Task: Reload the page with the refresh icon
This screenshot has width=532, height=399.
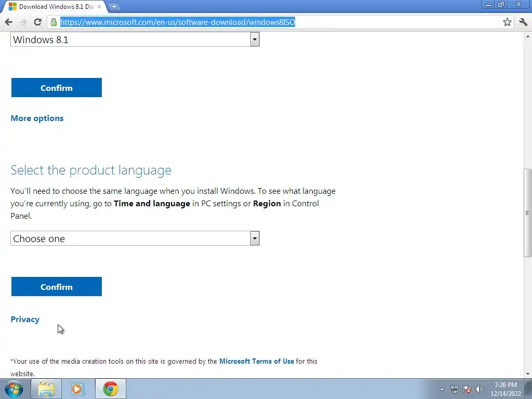Action: (37, 22)
